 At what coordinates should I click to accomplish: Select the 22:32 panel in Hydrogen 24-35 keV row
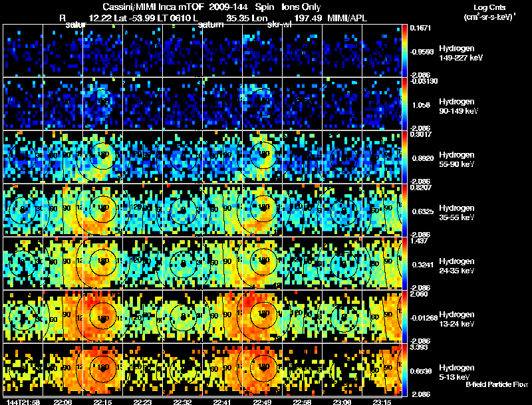(182, 263)
